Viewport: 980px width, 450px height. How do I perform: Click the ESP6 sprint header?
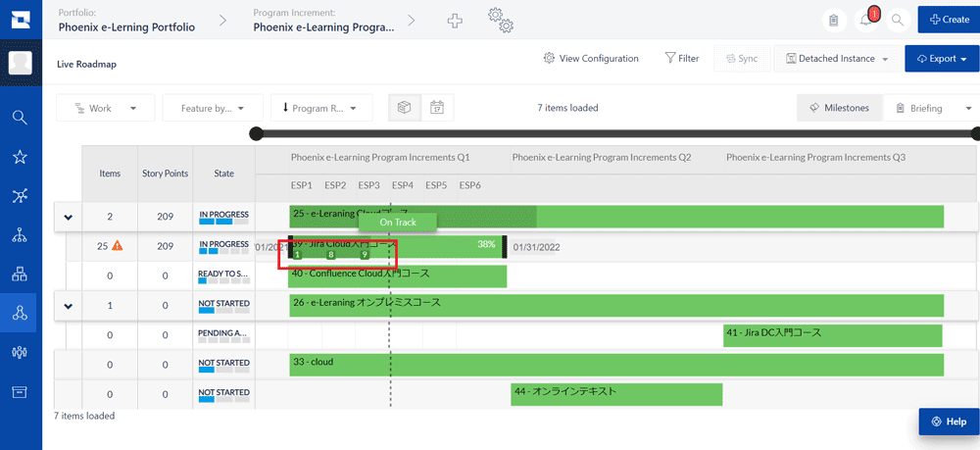click(470, 185)
